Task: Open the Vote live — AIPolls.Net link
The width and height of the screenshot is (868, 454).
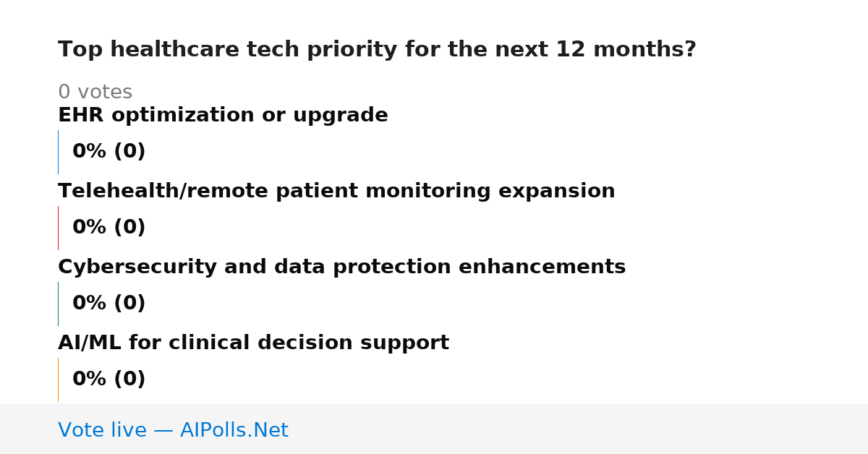Action: [x=173, y=431]
